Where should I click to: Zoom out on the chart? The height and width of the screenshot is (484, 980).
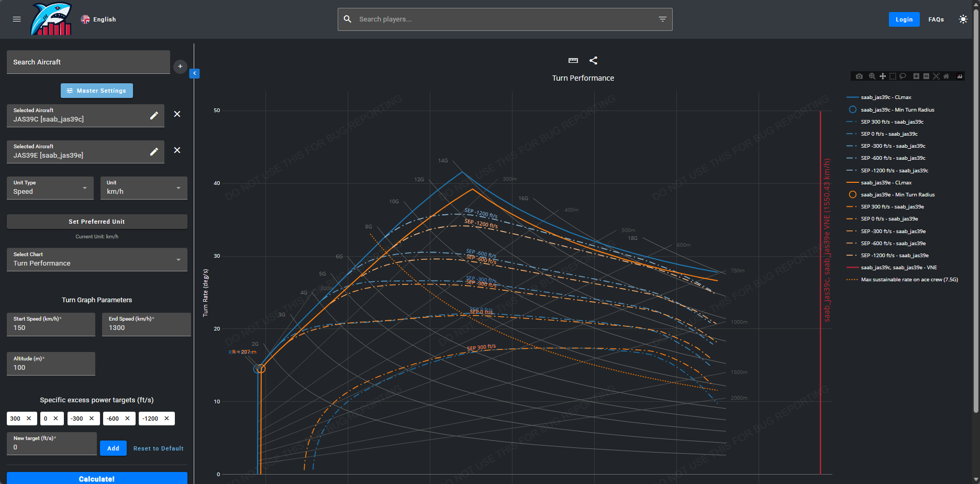click(x=926, y=76)
